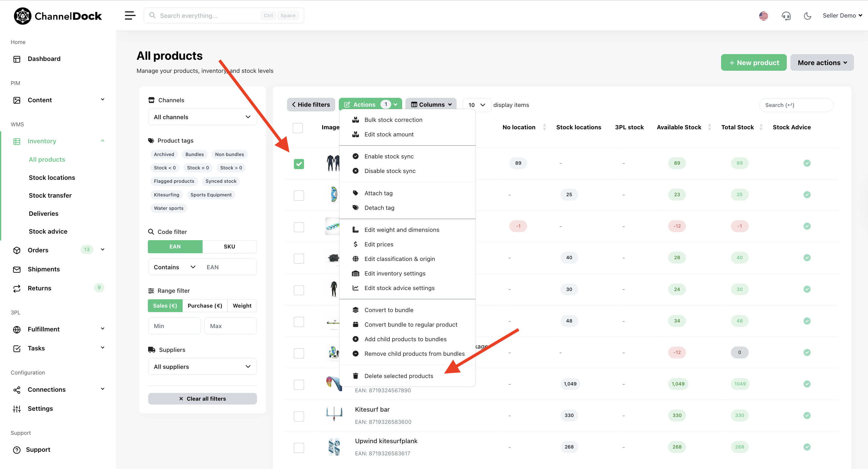The image size is (868, 469).
Task: Check the Kitesurf bar row checkbox
Action: (x=299, y=416)
